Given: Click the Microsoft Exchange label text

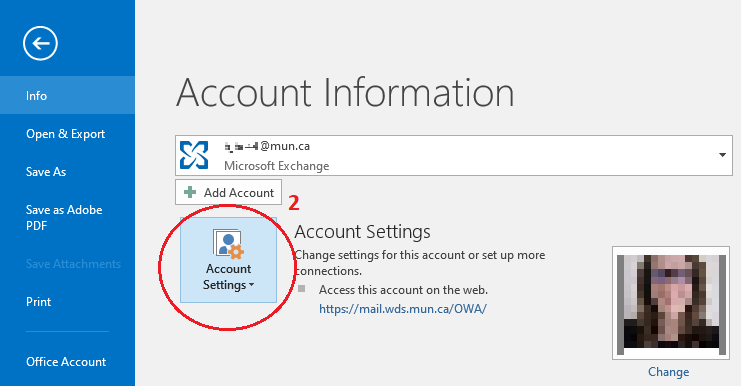Looking at the screenshot, I should pyautogui.click(x=276, y=166).
